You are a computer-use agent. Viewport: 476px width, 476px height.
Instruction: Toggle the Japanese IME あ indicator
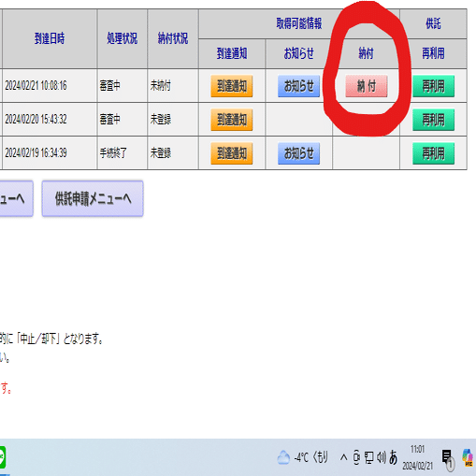pos(394,457)
